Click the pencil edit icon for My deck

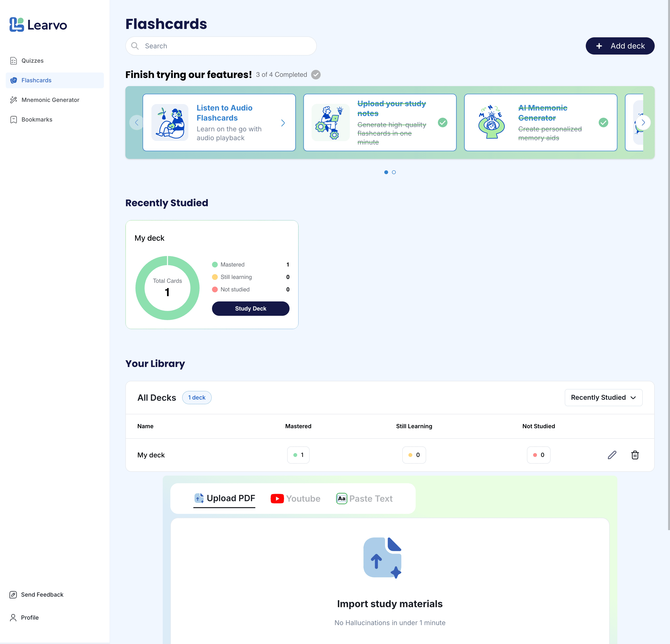[x=612, y=455]
